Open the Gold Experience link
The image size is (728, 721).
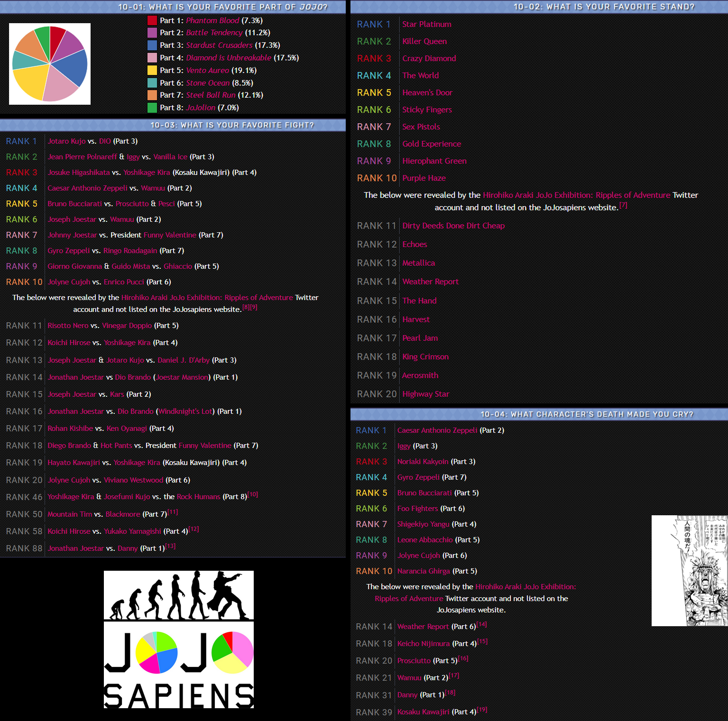click(432, 144)
